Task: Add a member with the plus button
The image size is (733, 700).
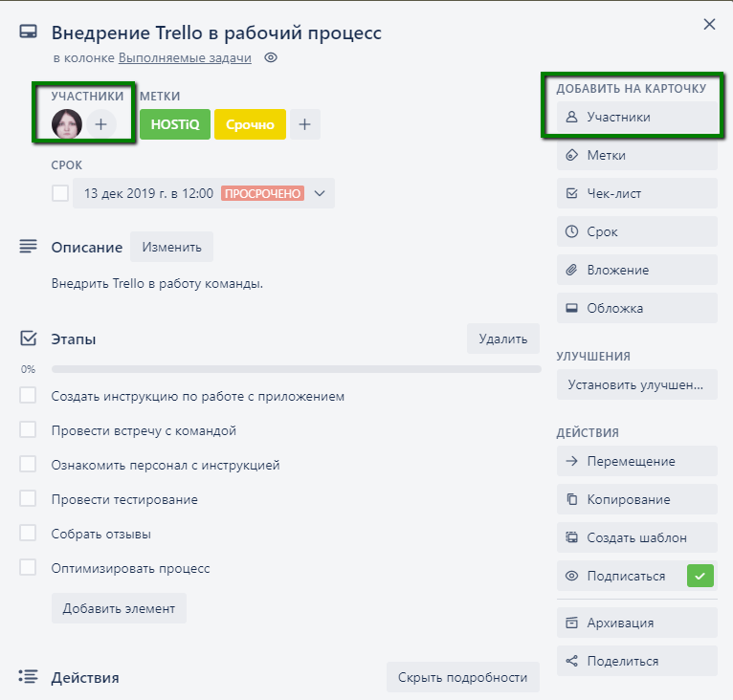Action: tap(101, 124)
